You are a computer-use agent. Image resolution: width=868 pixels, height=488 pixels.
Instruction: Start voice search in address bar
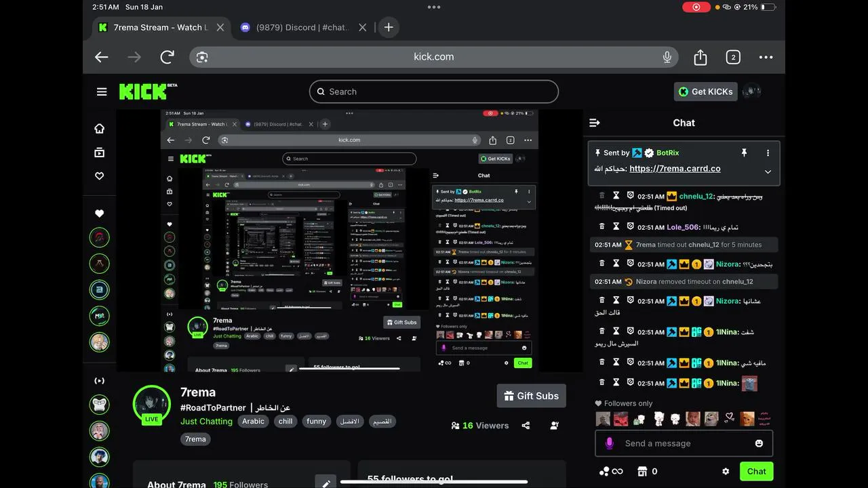pyautogui.click(x=667, y=57)
